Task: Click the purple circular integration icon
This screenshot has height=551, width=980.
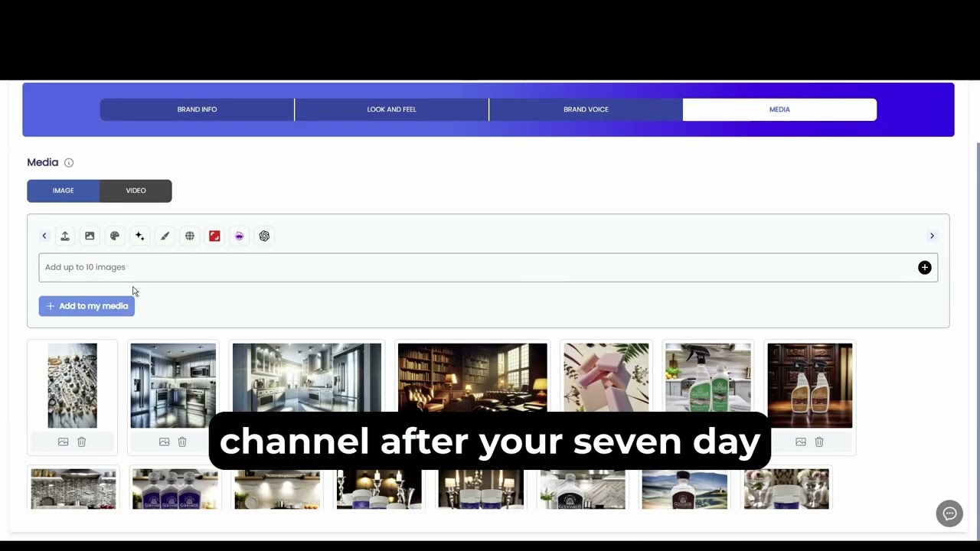Action: click(x=240, y=236)
